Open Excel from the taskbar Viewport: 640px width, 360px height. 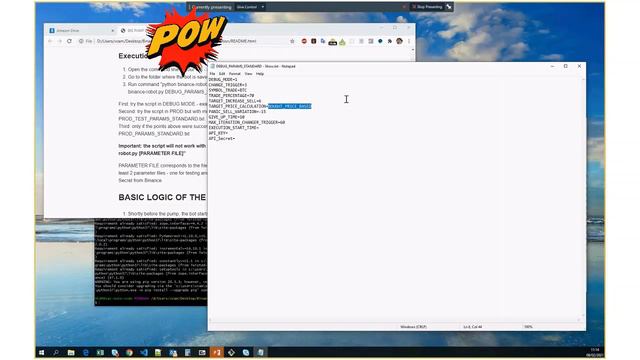tap(100, 352)
